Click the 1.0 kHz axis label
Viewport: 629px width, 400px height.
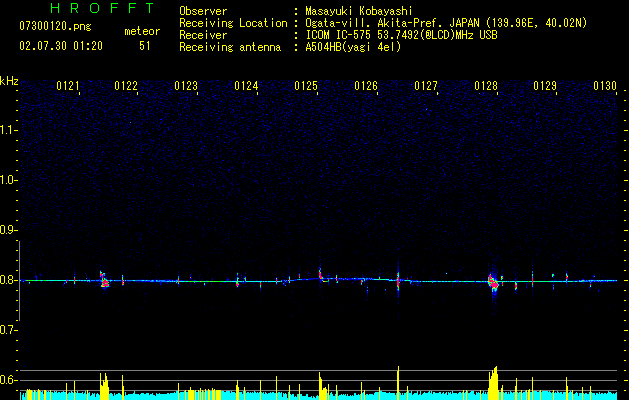[8, 180]
